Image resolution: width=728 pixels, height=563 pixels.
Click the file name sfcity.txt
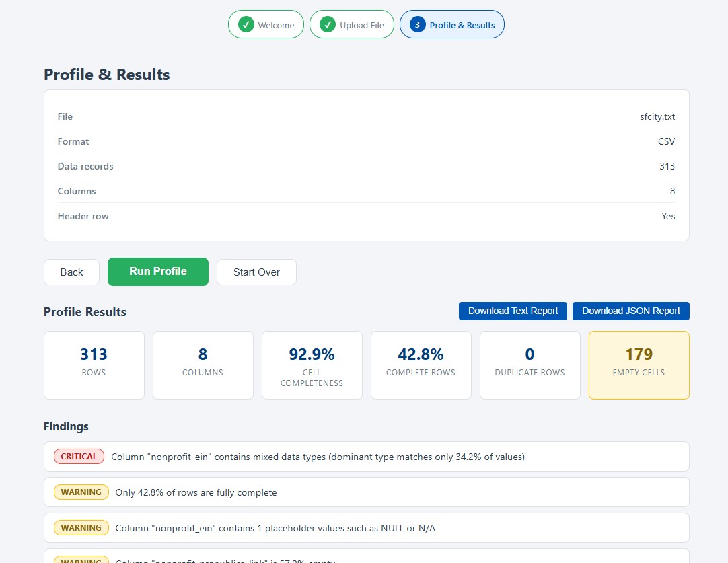pos(657,116)
